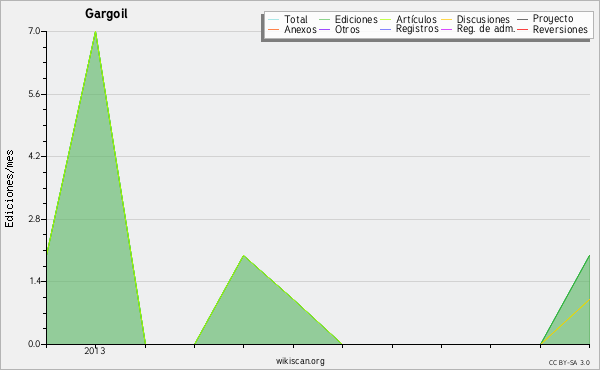Click the Registros legend entry
Image resolution: width=600 pixels, height=370 pixels.
[x=409, y=29]
